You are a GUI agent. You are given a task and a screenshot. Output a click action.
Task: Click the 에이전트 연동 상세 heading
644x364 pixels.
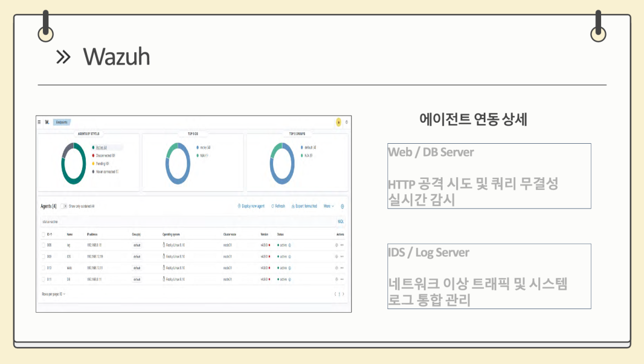click(x=473, y=119)
